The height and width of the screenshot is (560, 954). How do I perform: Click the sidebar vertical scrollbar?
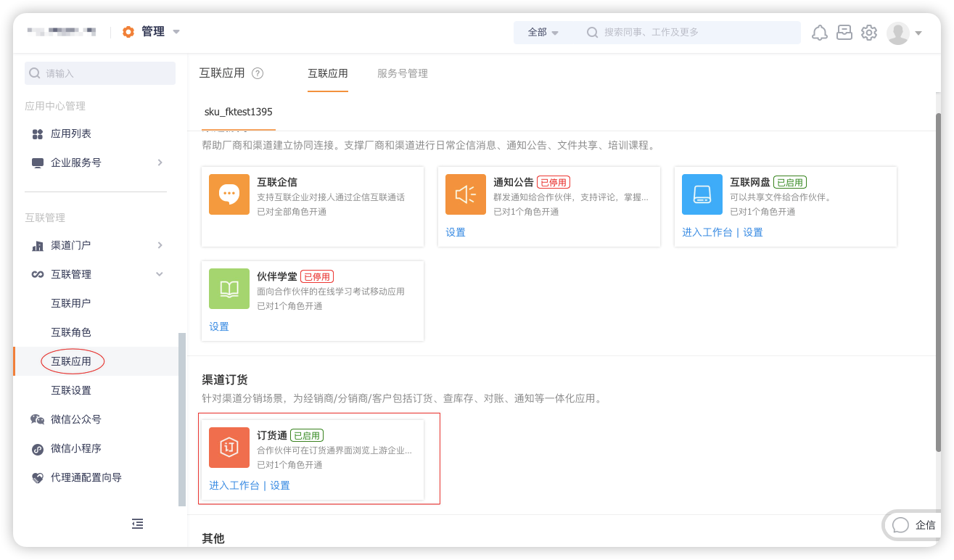coord(182,419)
